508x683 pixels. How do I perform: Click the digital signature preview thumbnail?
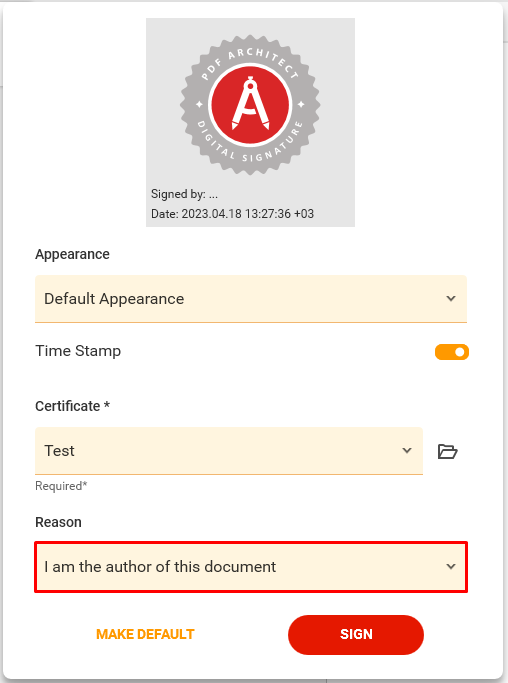(x=251, y=122)
